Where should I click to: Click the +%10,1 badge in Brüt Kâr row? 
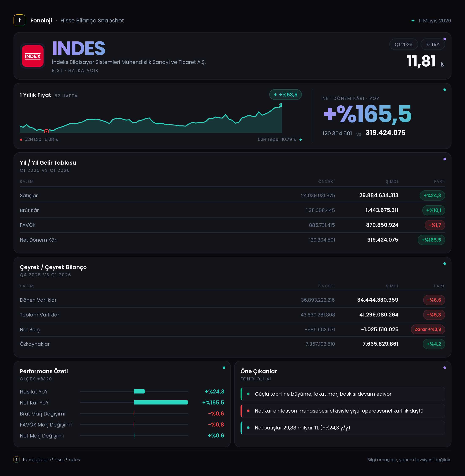pyautogui.click(x=434, y=210)
